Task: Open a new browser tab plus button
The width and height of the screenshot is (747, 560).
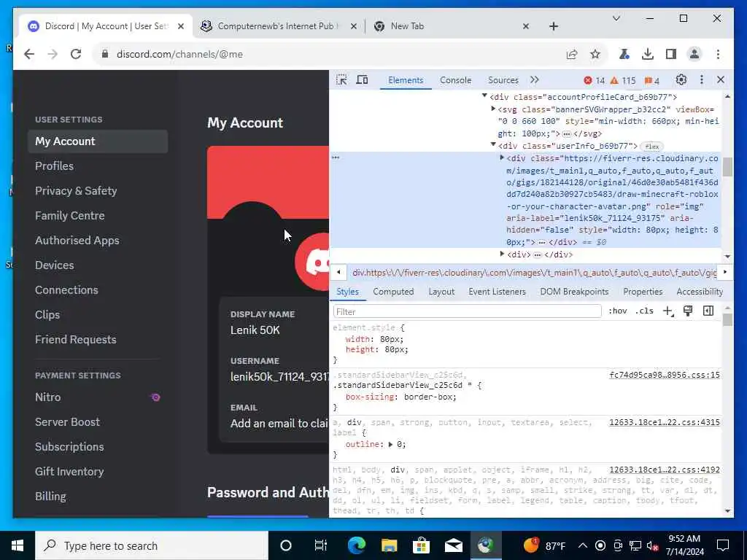Action: [x=553, y=26]
